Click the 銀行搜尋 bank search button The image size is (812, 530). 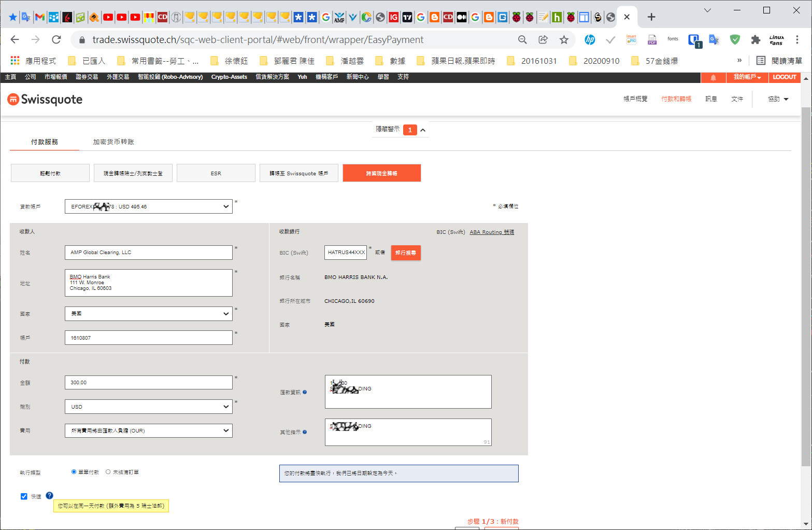[406, 253]
